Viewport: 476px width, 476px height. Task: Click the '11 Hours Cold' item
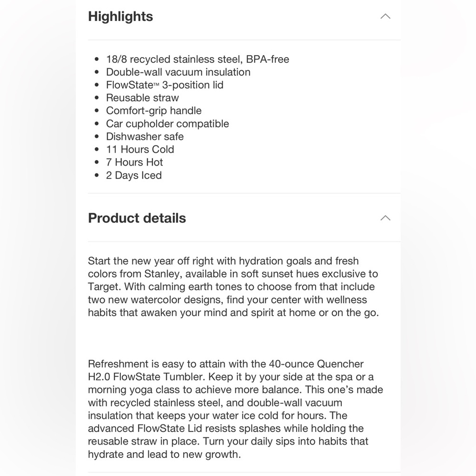pyautogui.click(x=140, y=149)
